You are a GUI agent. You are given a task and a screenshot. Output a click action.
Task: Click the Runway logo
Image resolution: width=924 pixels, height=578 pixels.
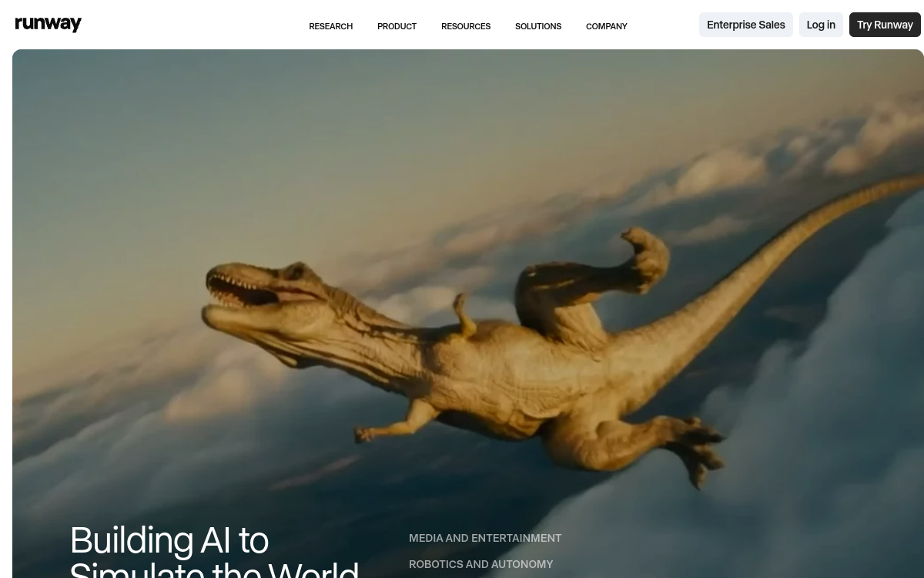coord(48,25)
